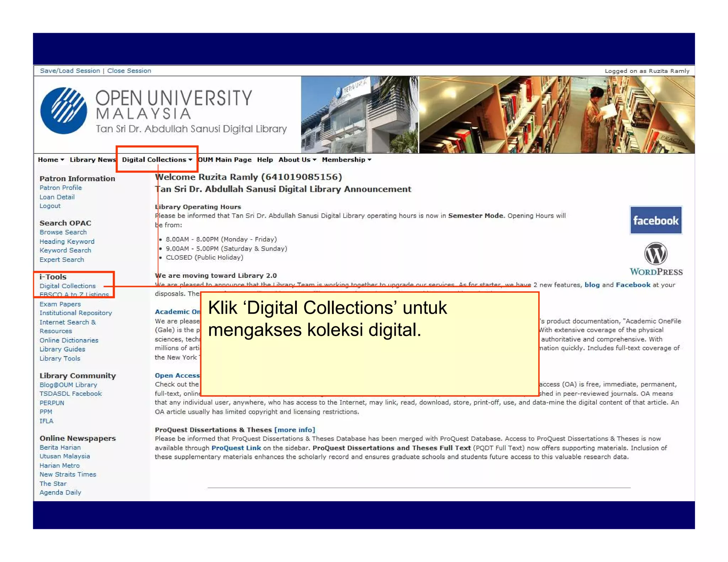The height and width of the screenshot is (562, 728).
Task: Open the About Us dropdown
Action: pyautogui.click(x=297, y=160)
